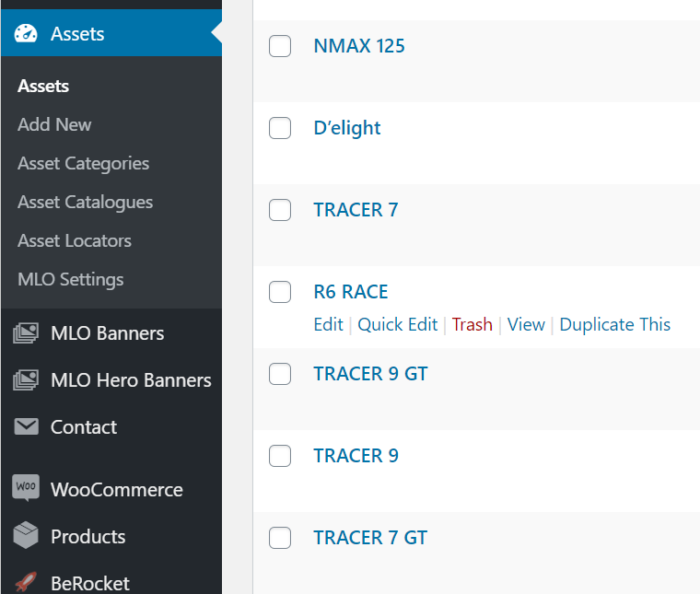Click Quick Edit under R6 RACE
700x594 pixels.
(x=398, y=324)
